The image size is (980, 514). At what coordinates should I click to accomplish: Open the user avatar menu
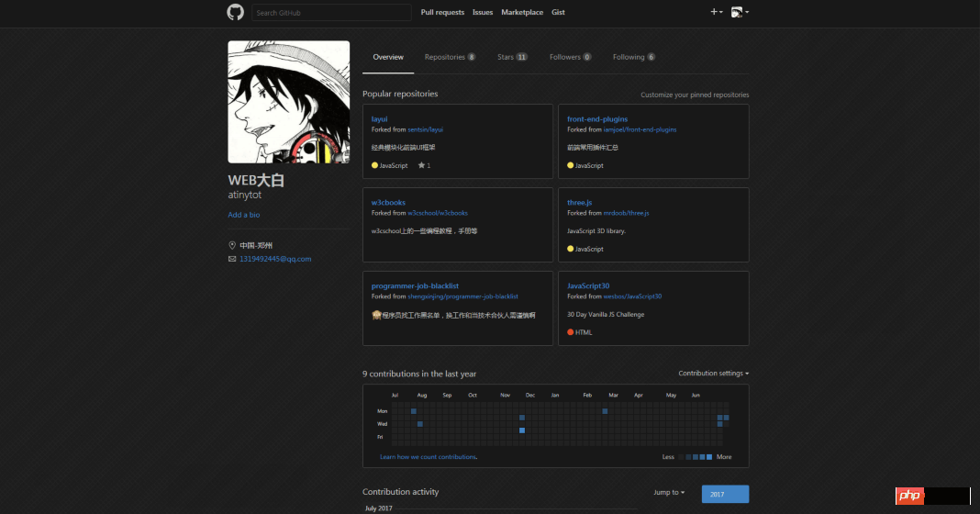pyautogui.click(x=740, y=12)
